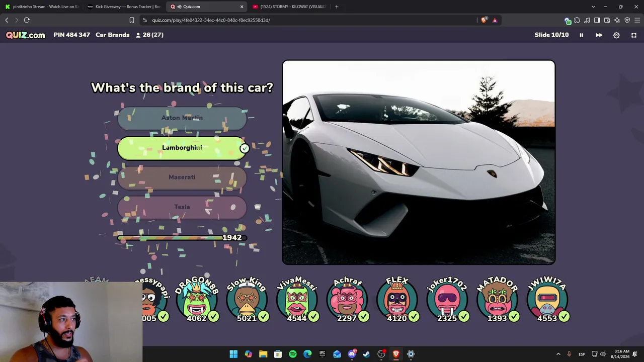Open Copilot from the taskbar
644x362 pixels.
click(249, 354)
